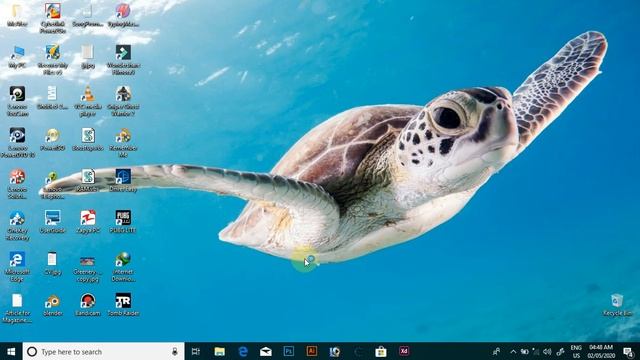Select the CV.jpg file on desktop

(x=53, y=263)
